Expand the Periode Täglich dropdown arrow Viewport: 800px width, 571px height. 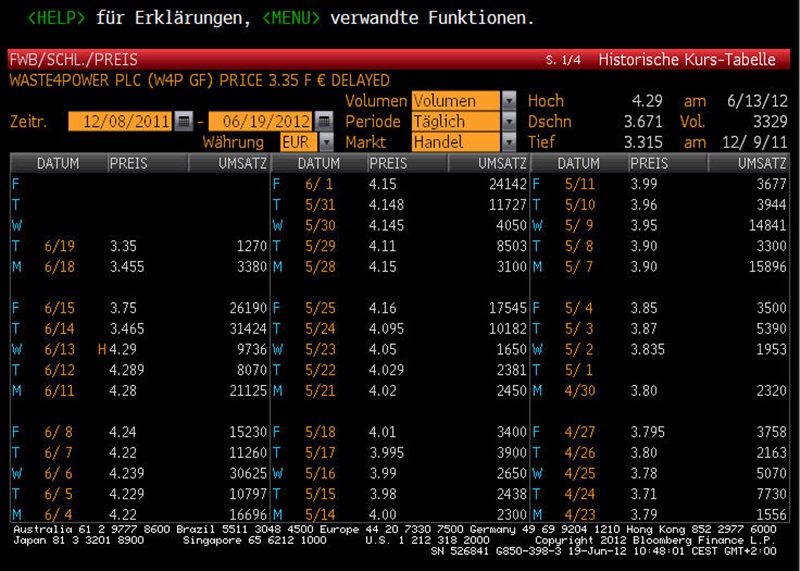click(x=509, y=122)
